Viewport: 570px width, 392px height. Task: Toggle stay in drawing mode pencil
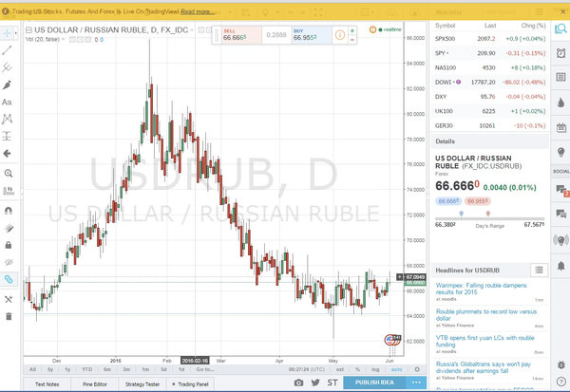tap(9, 228)
